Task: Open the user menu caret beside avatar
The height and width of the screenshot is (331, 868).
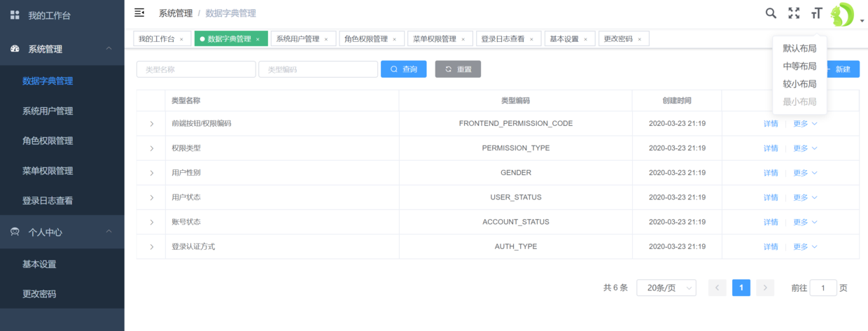Action: [862, 22]
